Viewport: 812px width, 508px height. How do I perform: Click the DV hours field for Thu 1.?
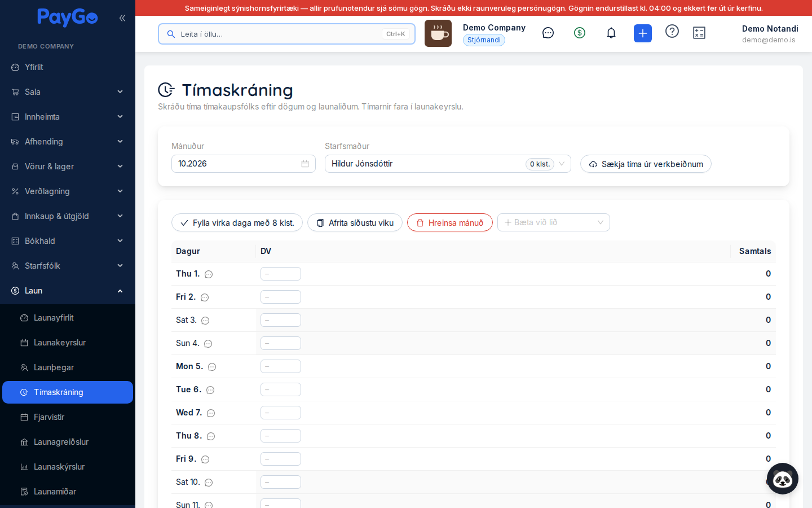[x=281, y=274]
